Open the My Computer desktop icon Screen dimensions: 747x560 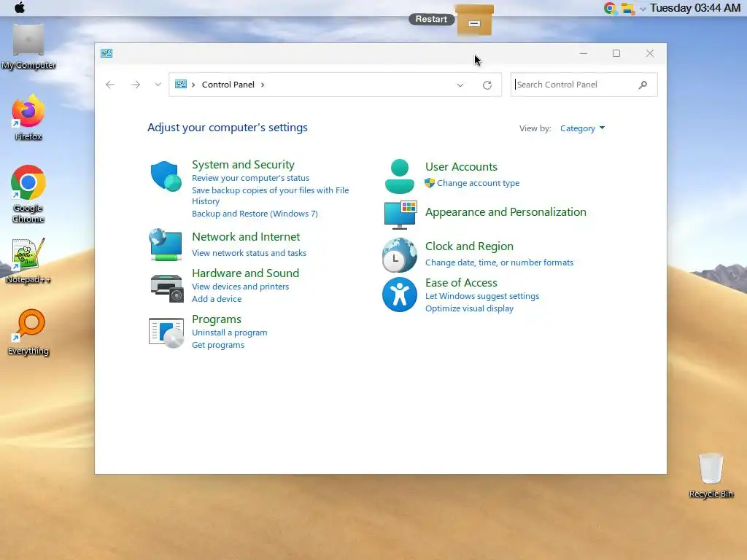tap(28, 47)
